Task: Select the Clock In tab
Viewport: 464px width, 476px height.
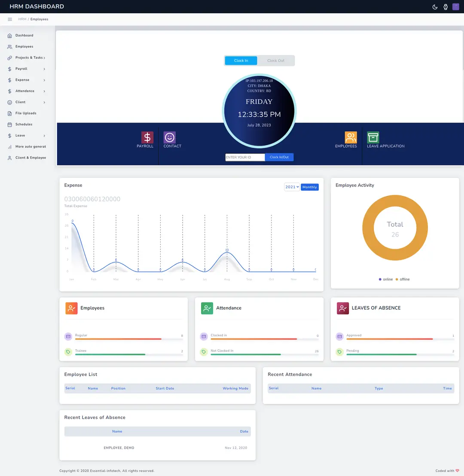Action: click(241, 61)
